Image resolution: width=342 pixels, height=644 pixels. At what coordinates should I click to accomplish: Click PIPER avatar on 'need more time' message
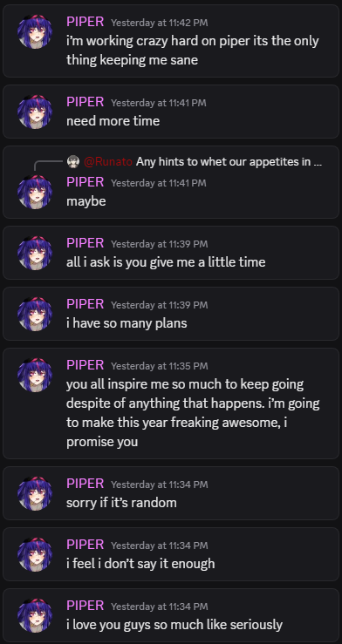[x=35, y=112]
